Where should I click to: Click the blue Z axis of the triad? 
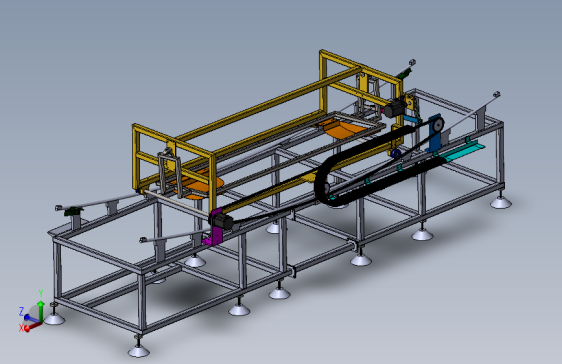(32, 319)
